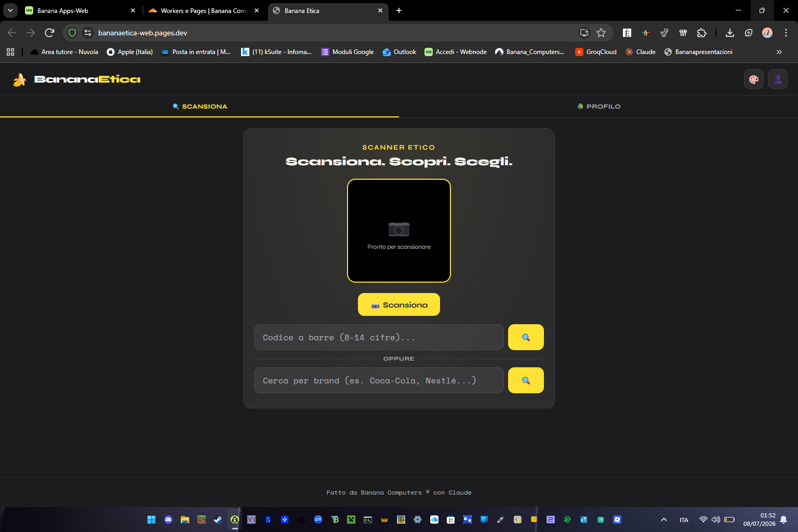Image resolution: width=798 pixels, height=532 pixels.
Task: Reload the page
Action: pyautogui.click(x=49, y=33)
